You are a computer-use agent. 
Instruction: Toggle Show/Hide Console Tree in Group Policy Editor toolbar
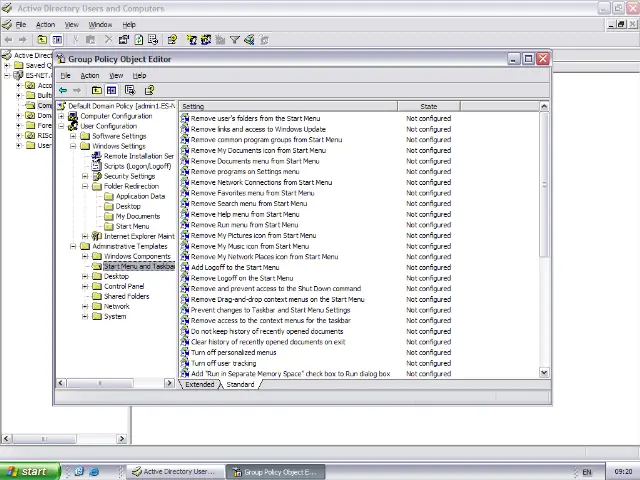pos(111,90)
